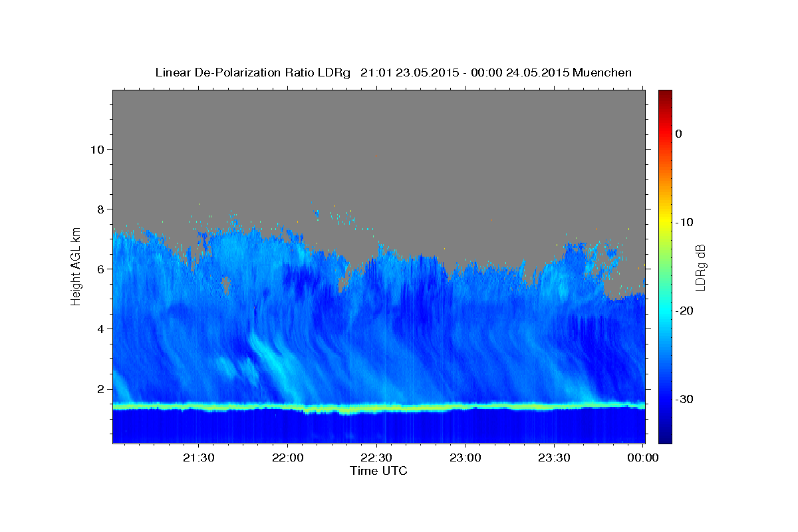Click the 22:00 time tick label
Screen dimensions: 798x532
[x=288, y=458]
